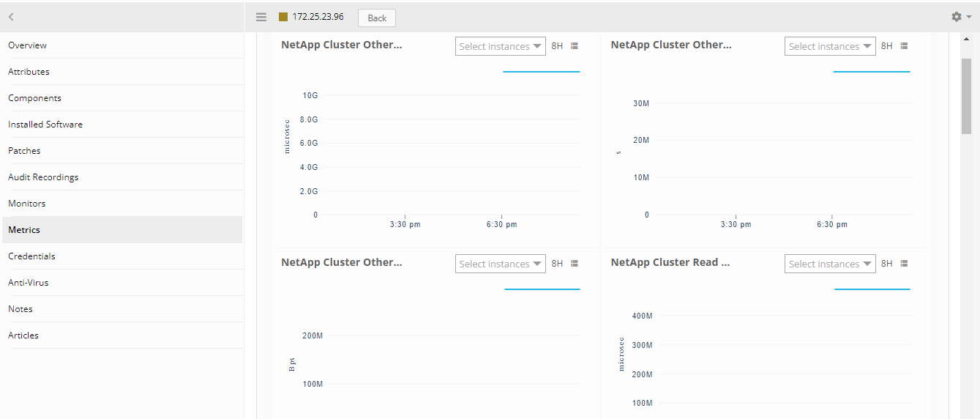Open Installed Software
Image resolution: width=980 pixels, height=419 pixels.
[122, 125]
